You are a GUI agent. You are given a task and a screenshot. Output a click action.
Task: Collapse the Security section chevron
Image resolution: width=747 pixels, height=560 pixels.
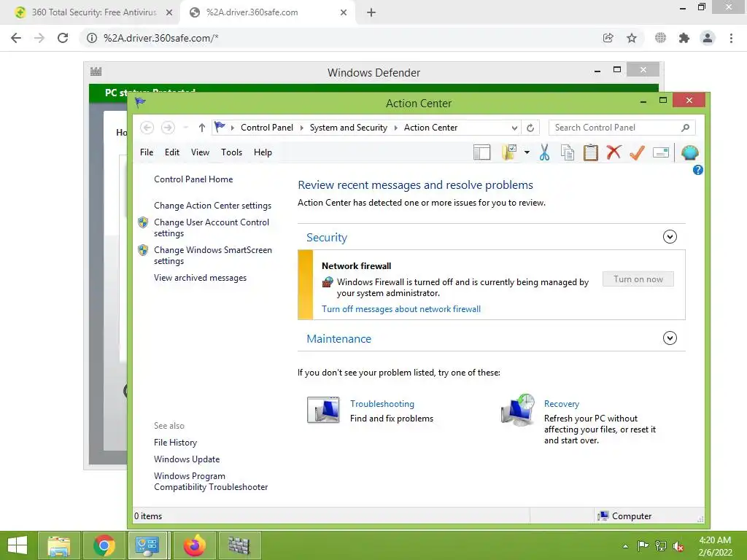[x=670, y=237]
